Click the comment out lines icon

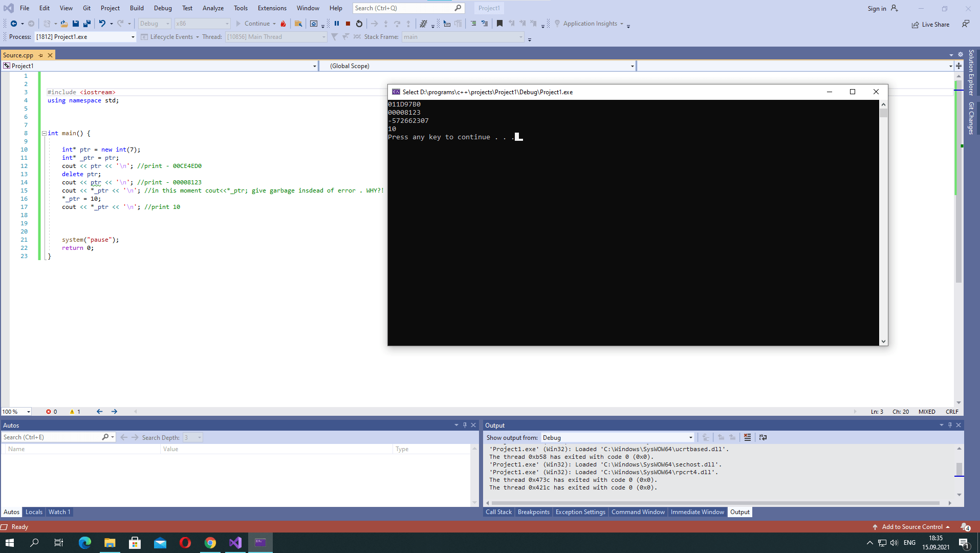pyautogui.click(x=473, y=24)
